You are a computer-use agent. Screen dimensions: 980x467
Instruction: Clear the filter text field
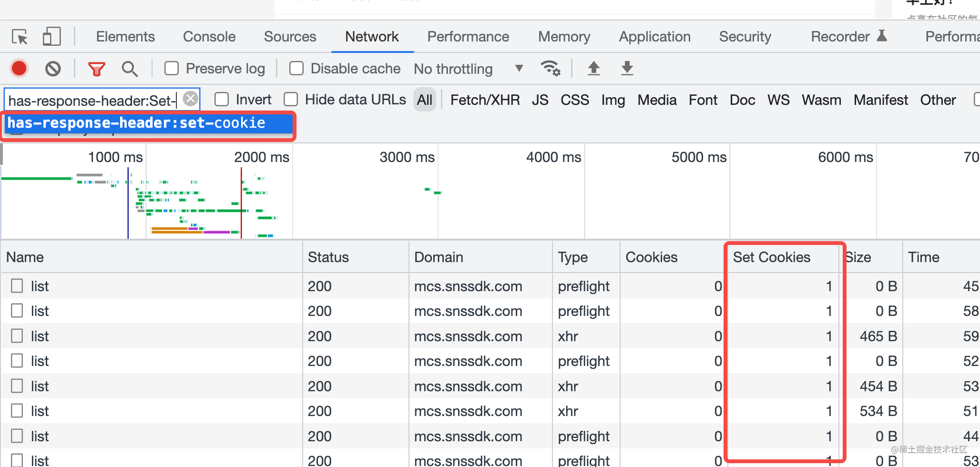coord(190,99)
